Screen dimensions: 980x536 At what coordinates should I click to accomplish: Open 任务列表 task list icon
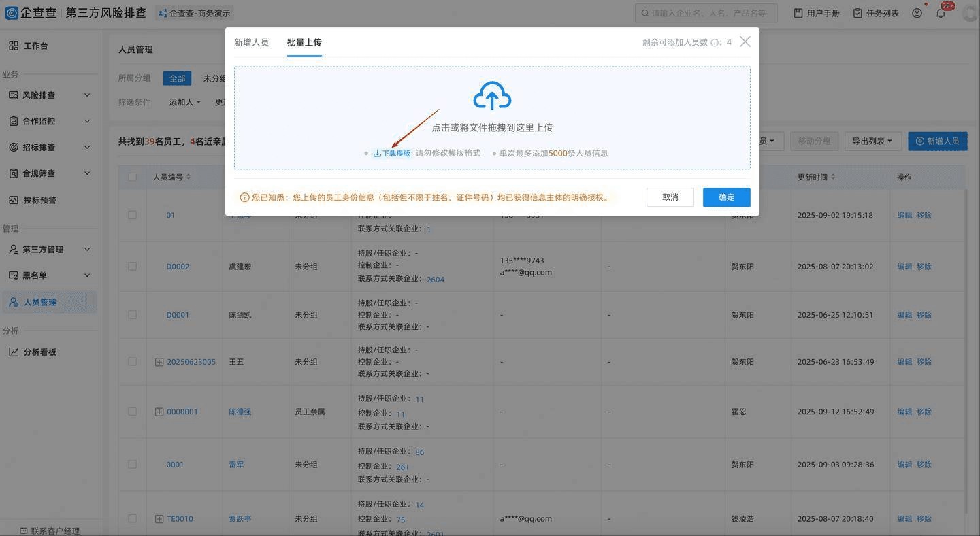(x=857, y=13)
